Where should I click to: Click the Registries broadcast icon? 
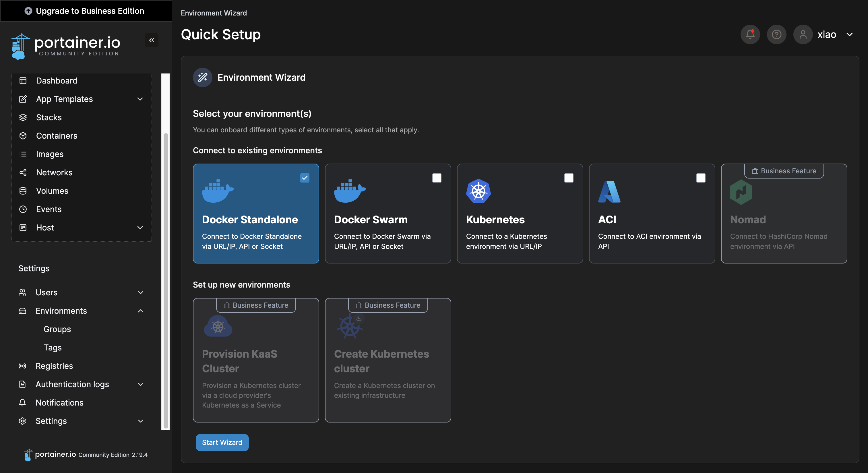(x=22, y=366)
